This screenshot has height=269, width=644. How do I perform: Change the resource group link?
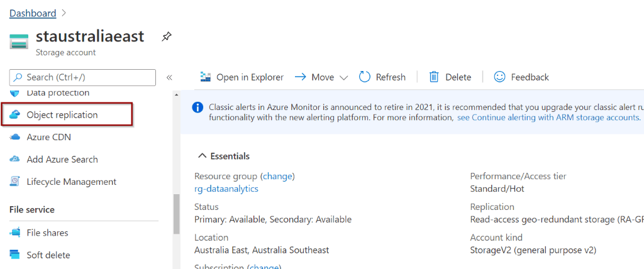click(x=277, y=176)
